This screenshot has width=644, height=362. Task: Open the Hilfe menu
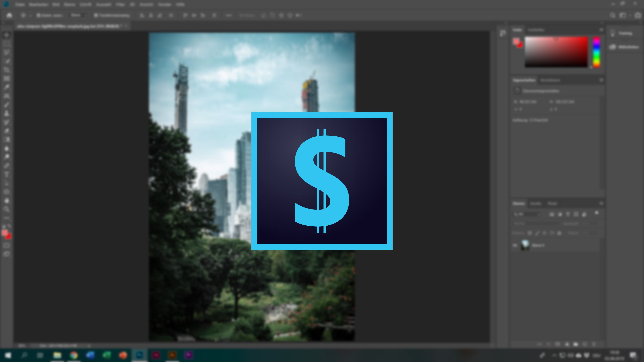180,5
